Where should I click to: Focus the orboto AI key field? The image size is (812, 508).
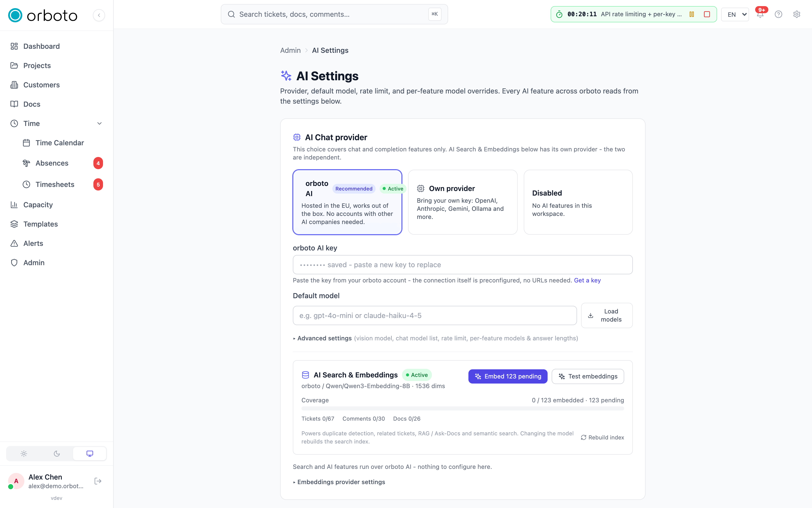click(463, 265)
